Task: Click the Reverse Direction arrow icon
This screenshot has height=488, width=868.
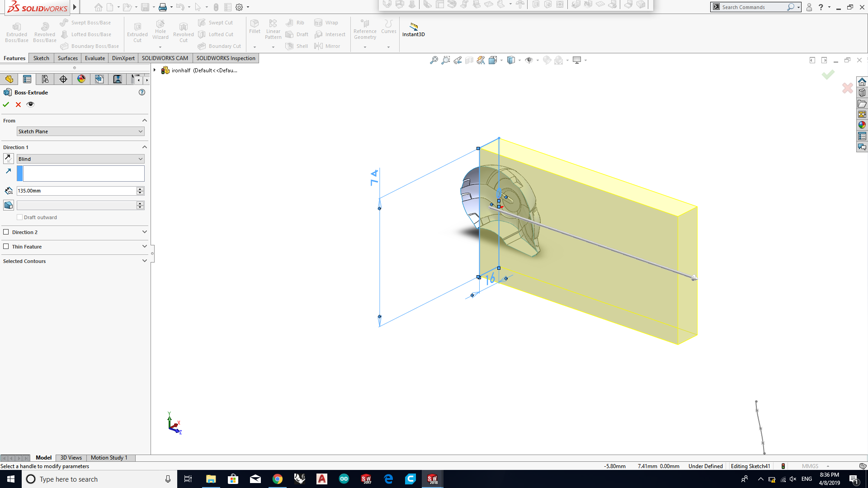Action: pos(8,159)
